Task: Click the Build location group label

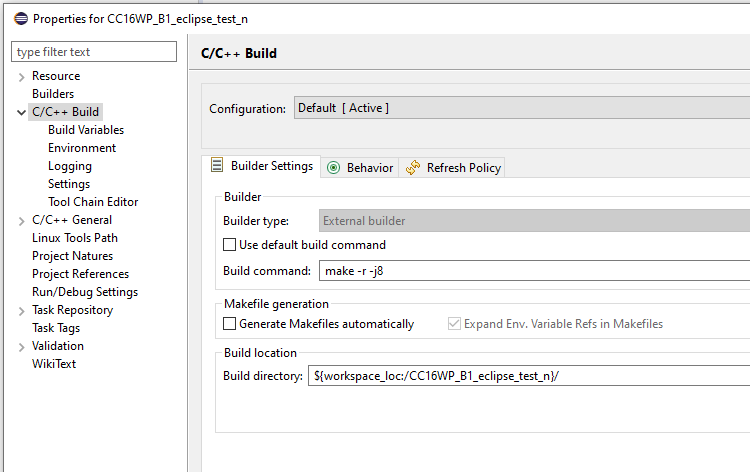Action: pyautogui.click(x=260, y=352)
